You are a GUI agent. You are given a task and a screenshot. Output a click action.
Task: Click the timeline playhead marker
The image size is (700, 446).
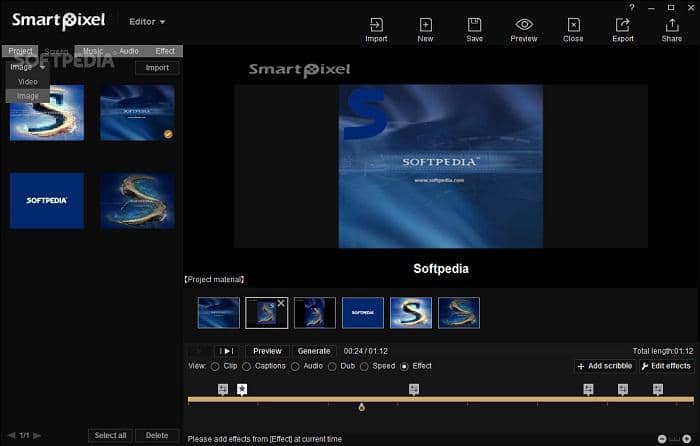click(361, 406)
